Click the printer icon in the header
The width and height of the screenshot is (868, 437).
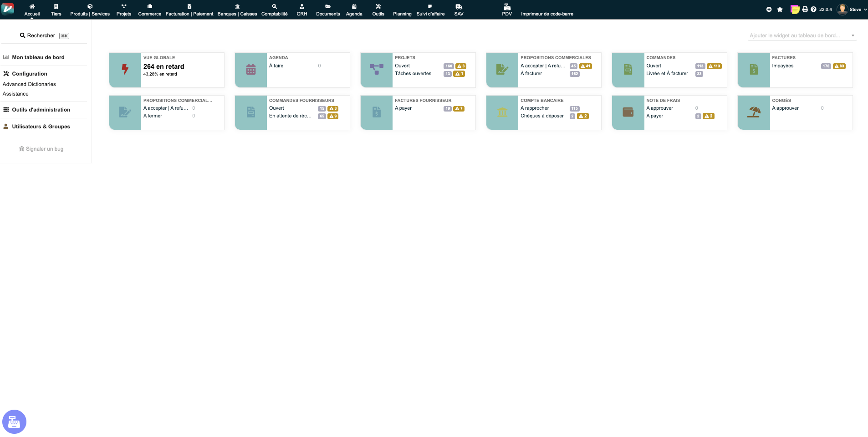coord(805,10)
